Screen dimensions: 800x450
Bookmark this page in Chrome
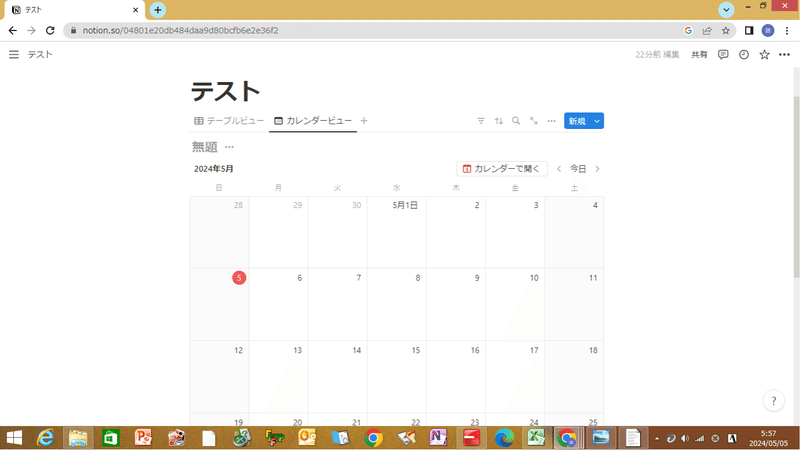tap(726, 31)
